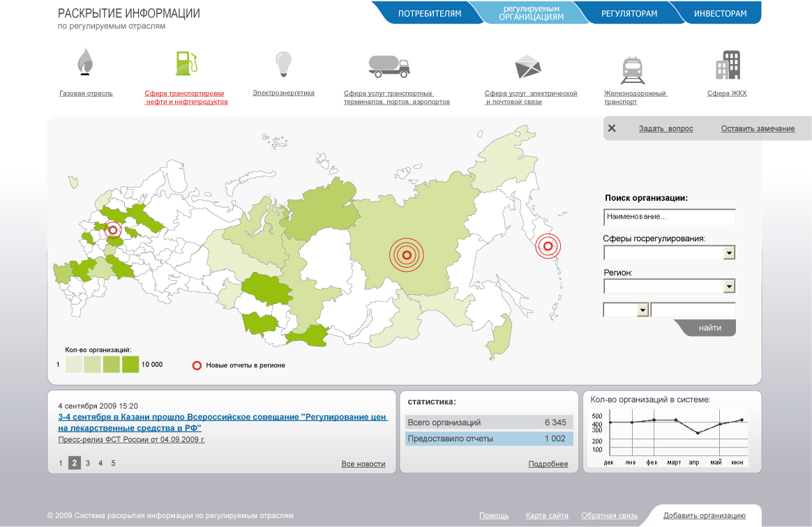Click the gas flame industry icon
Screen dimensions: 812x527
(x=85, y=61)
